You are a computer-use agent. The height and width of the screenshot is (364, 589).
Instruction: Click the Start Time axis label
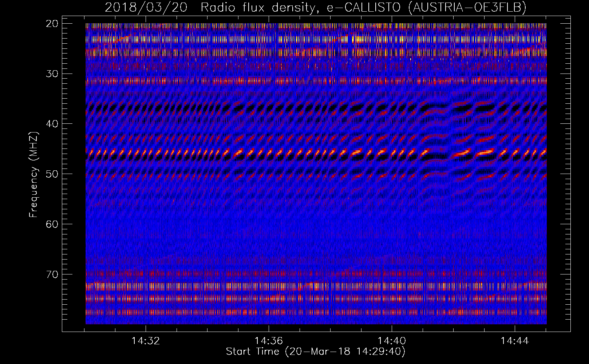pos(316,352)
